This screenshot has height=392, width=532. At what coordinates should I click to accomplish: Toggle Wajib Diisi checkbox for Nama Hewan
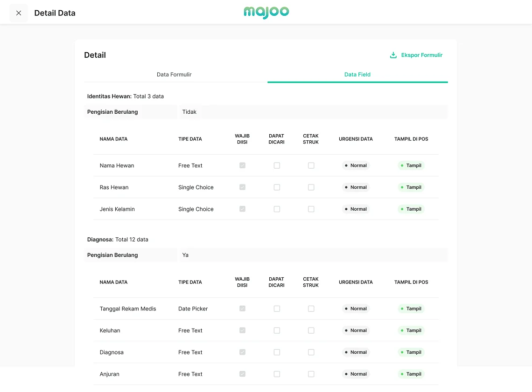242,165
